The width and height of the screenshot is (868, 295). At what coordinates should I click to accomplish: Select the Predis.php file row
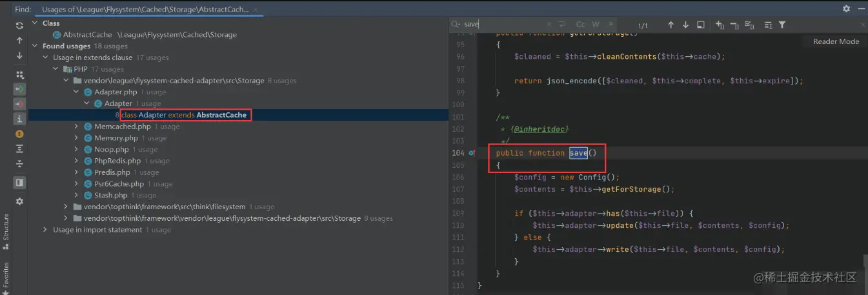[x=238, y=172]
